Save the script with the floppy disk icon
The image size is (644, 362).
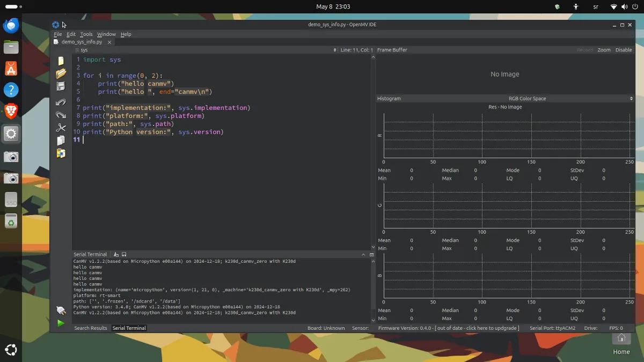tap(61, 86)
